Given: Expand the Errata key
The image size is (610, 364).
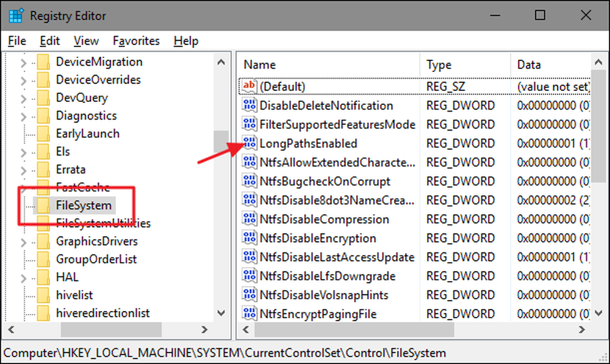Looking at the screenshot, I should pos(23,170).
